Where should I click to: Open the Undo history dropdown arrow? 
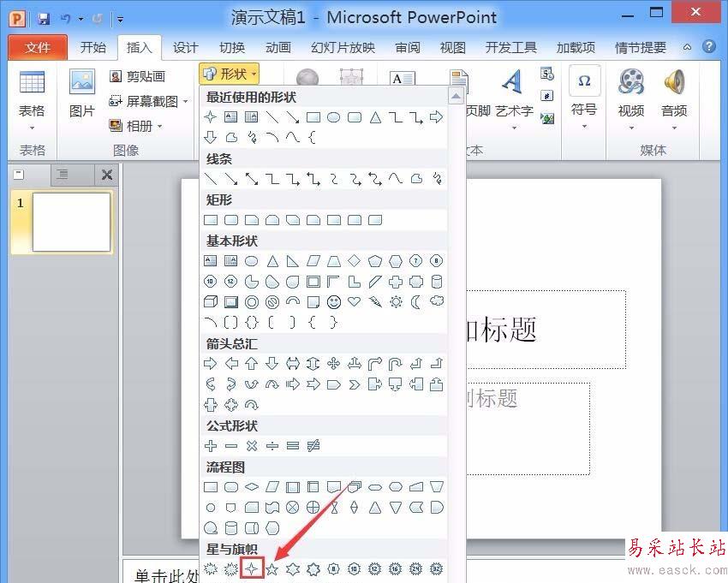[81, 19]
